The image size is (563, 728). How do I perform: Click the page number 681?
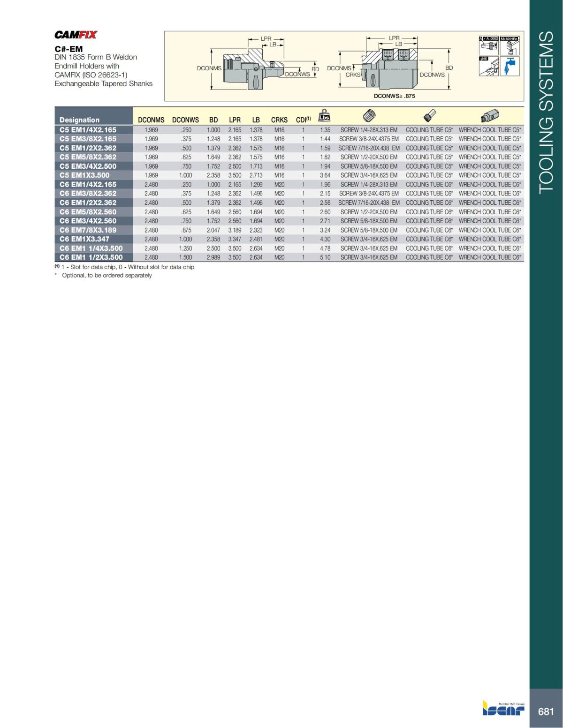[x=546, y=712]
